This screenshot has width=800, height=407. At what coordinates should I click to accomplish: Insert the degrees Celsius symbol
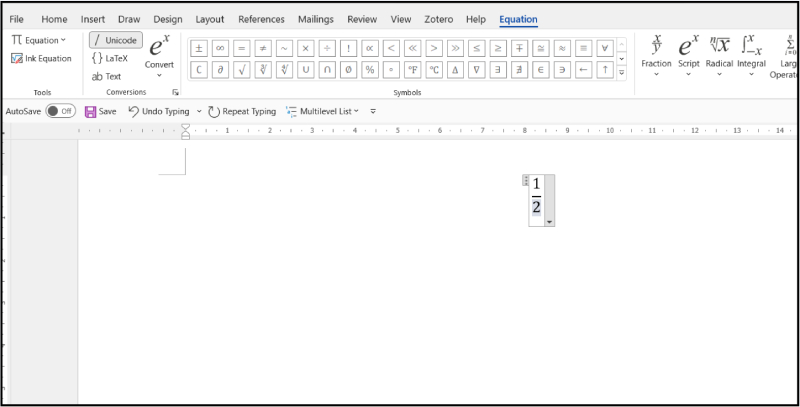coord(434,69)
